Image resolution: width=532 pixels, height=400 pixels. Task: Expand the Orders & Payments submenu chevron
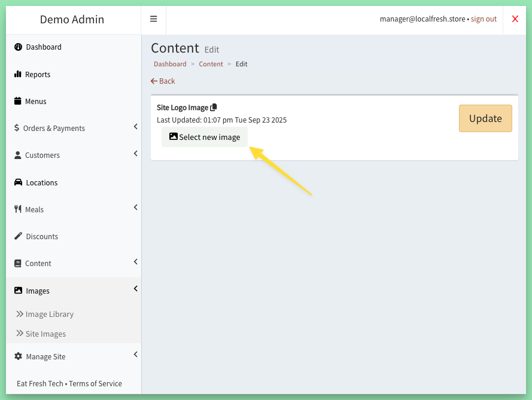pos(136,126)
